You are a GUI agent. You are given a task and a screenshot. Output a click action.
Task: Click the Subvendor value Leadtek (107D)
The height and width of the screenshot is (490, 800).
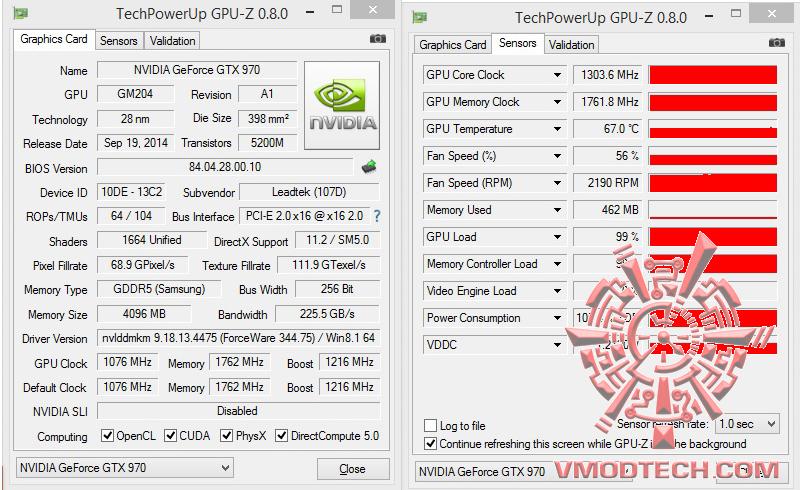tap(309, 192)
